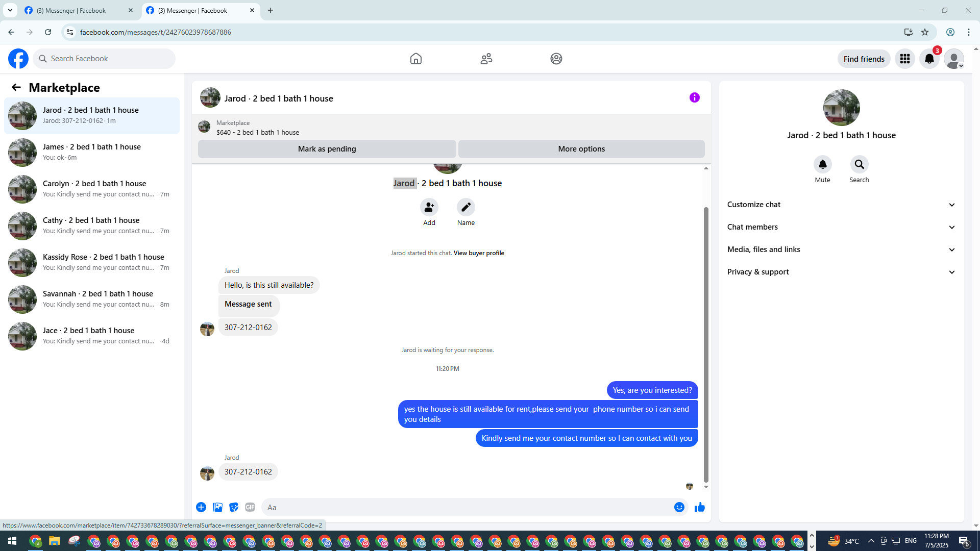
Task: Open more actions plus icon in composer
Action: 201,507
